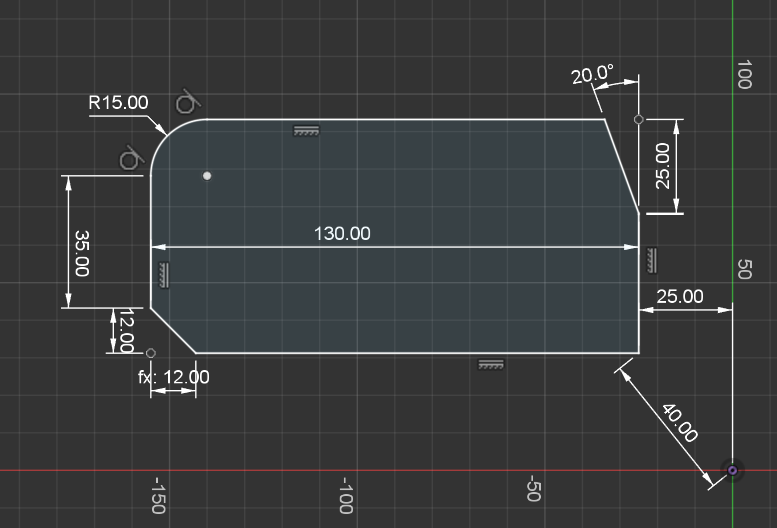Viewport: 777px width, 528px height.
Task: Select the fx: 12.00 driven dimension
Action: click(174, 377)
